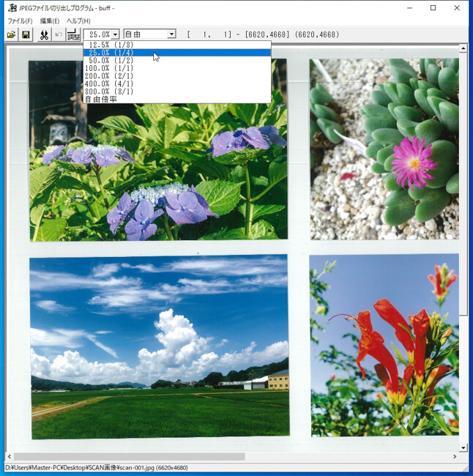Click the save floppy disk icon

[x=26, y=34]
